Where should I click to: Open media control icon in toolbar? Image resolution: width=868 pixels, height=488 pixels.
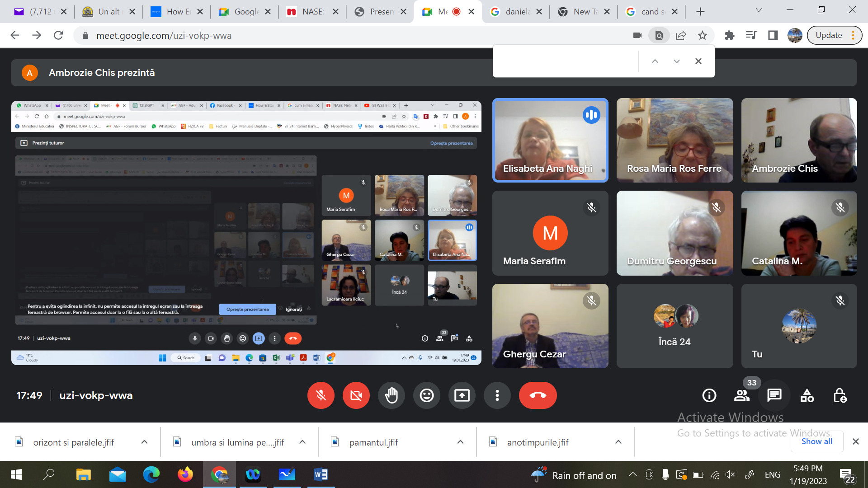(x=751, y=35)
